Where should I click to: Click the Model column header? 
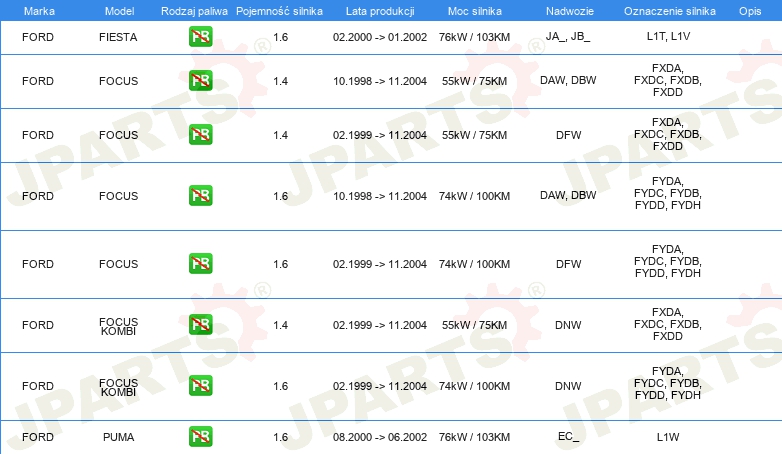tap(119, 11)
